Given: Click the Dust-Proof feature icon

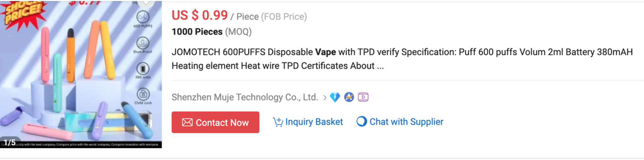Looking at the screenshot, I should (143, 43).
